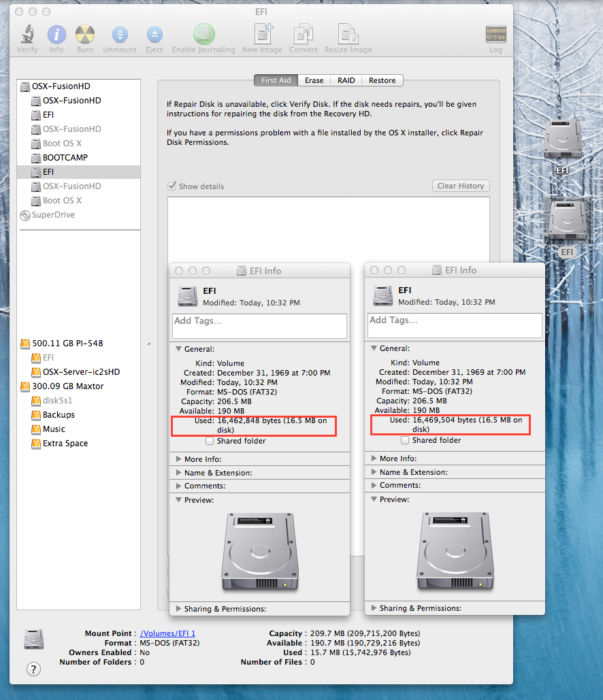Click Add Tags field in left EFI Info

[259, 326]
